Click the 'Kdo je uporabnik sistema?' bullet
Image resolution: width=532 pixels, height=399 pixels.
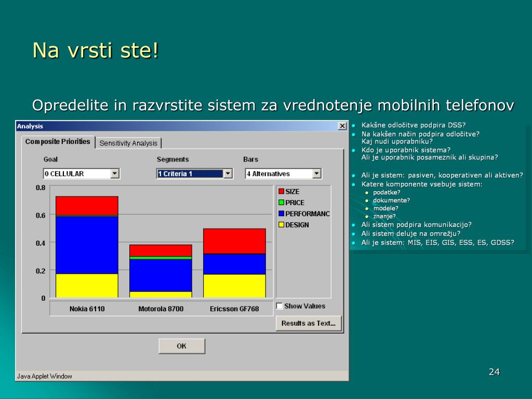406,150
